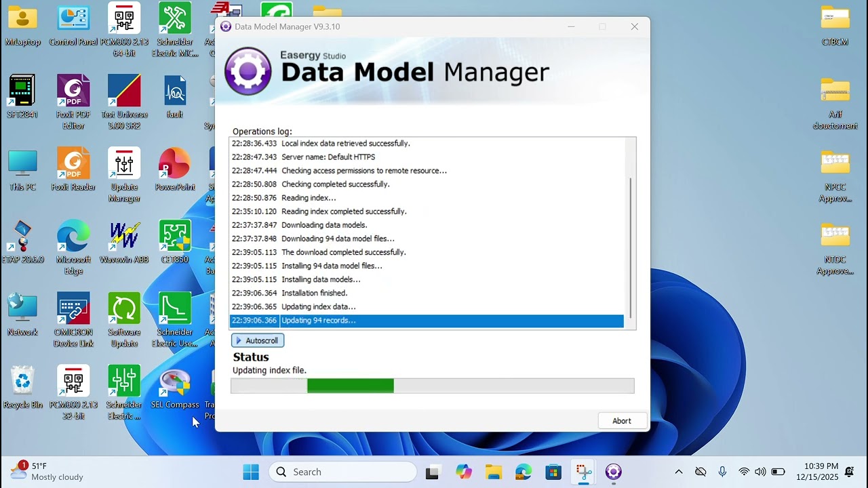Select log row 'Reading index completed successfully.'
Screen dimensions: 868x488
pos(427,211)
